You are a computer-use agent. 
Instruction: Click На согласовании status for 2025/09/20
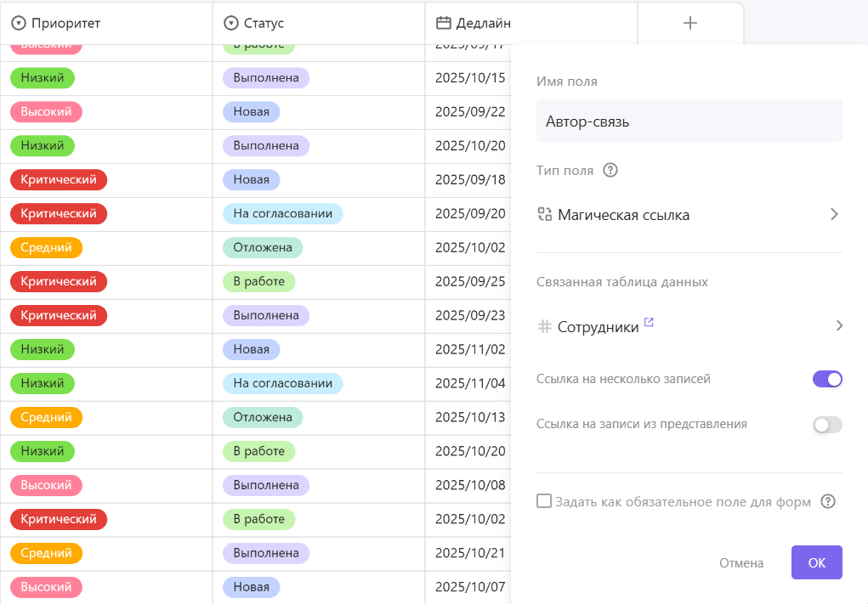coord(283,213)
